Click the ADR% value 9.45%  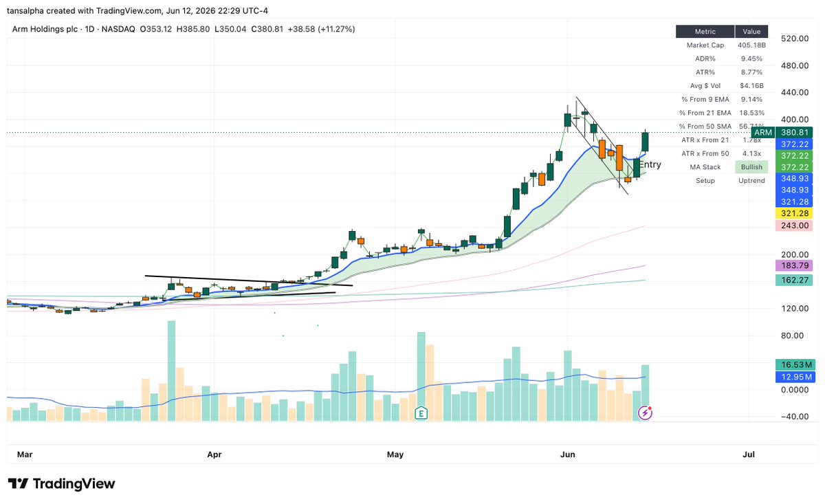coord(751,58)
